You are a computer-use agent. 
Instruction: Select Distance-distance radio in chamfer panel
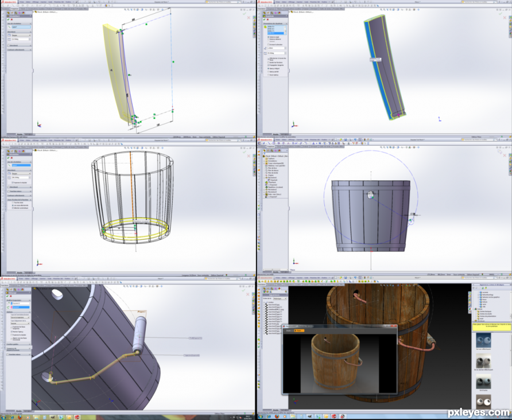click(x=269, y=39)
